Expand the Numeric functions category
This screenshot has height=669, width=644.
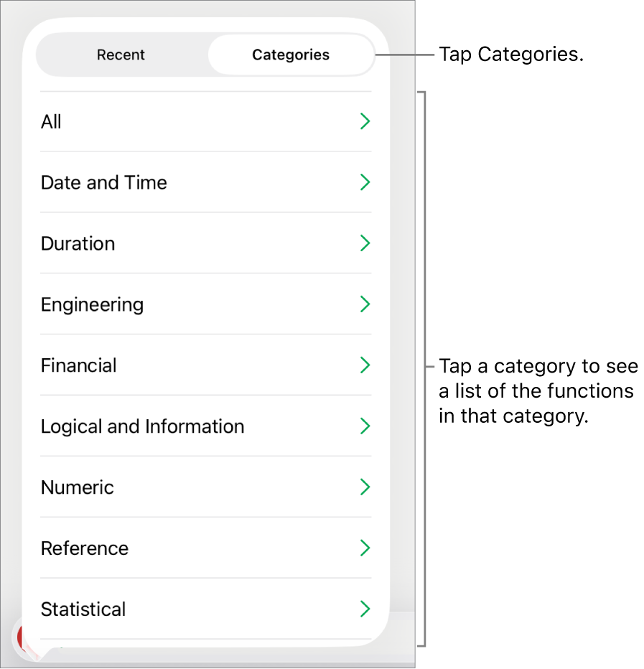365,487
